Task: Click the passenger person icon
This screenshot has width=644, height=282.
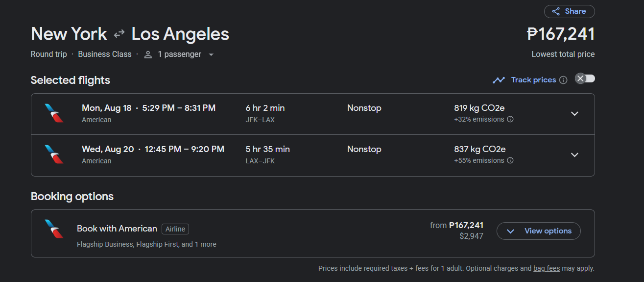Action: [148, 54]
